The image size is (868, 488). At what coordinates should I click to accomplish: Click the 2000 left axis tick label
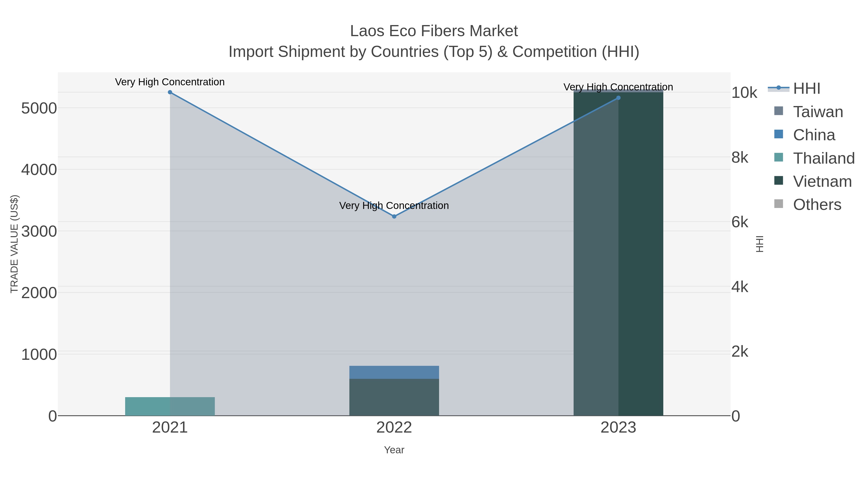coord(39,293)
